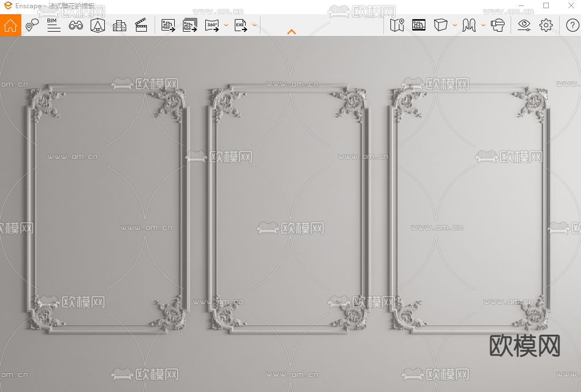Click the Screenshot export icon
The height and width of the screenshot is (392, 581).
pyautogui.click(x=168, y=25)
